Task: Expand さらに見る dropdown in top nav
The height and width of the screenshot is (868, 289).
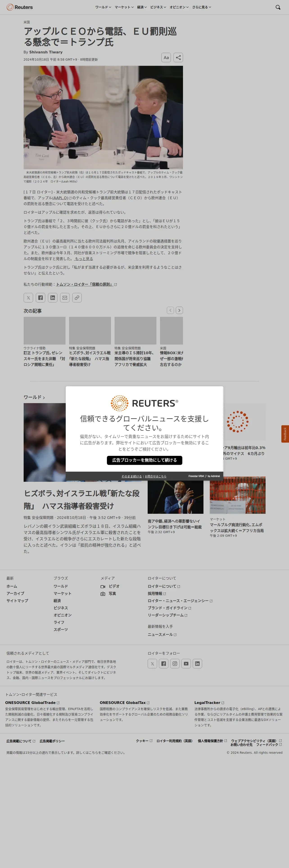Action: pos(201,7)
